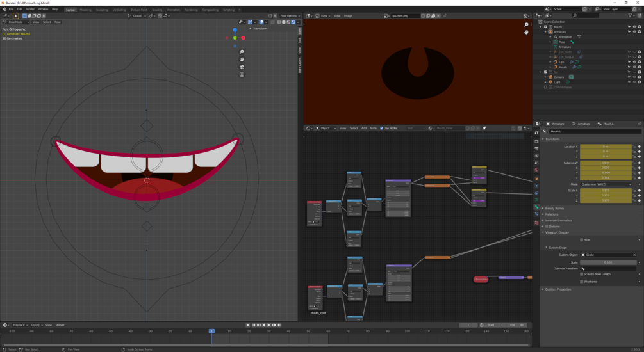Enable the bone Hide checkbox
Image resolution: width=644 pixels, height=352 pixels.
click(x=582, y=240)
